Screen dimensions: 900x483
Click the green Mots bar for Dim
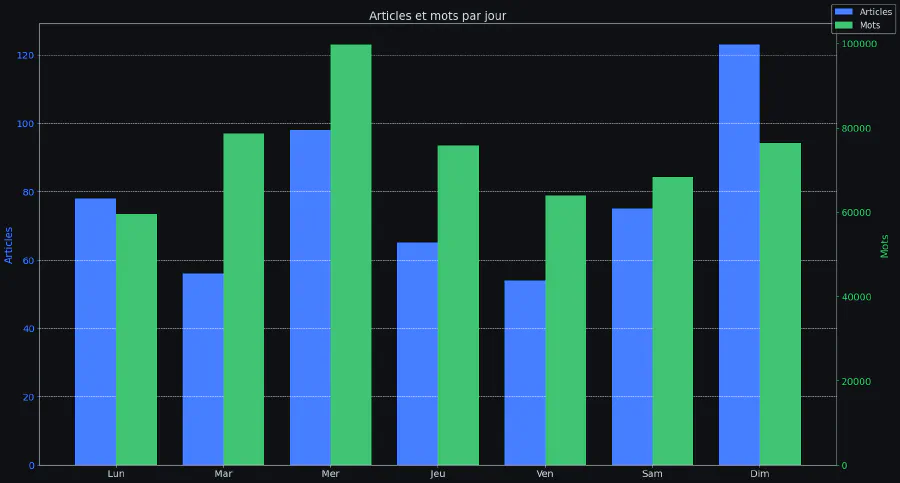pos(780,304)
